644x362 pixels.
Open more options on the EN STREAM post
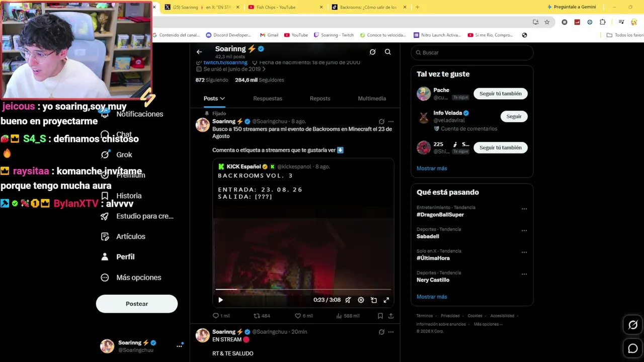[x=391, y=332]
